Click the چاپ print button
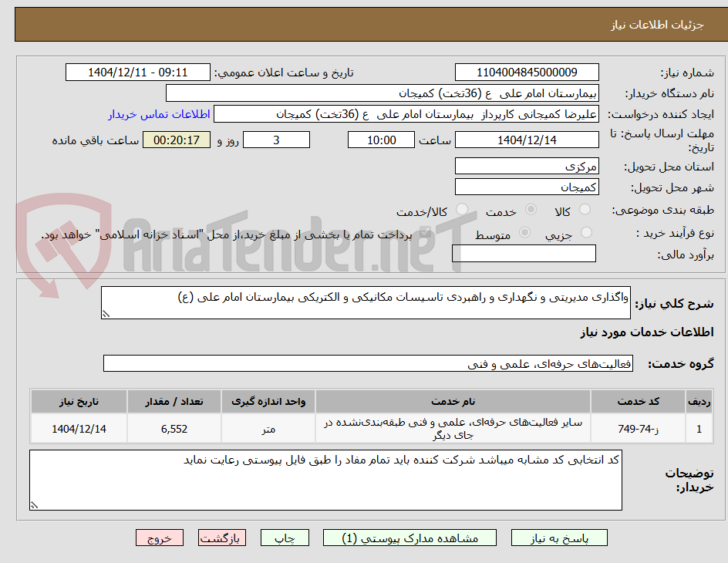 pos(285,538)
